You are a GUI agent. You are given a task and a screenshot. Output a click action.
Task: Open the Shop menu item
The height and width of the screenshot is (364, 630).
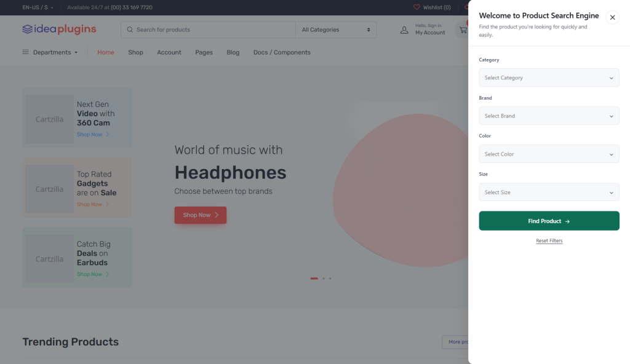(x=135, y=52)
